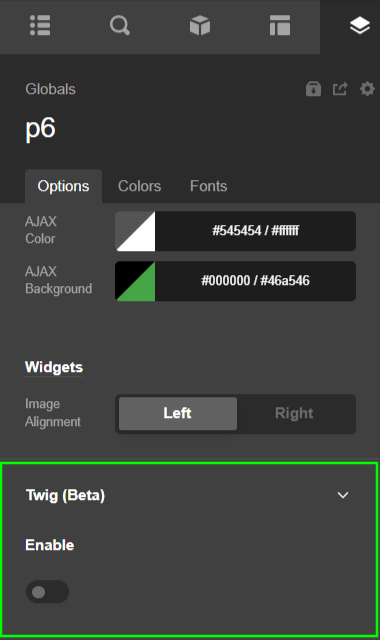The width and height of the screenshot is (380, 640).
Task: Click the Twig (Beta) section header
Action: pyautogui.click(x=188, y=495)
